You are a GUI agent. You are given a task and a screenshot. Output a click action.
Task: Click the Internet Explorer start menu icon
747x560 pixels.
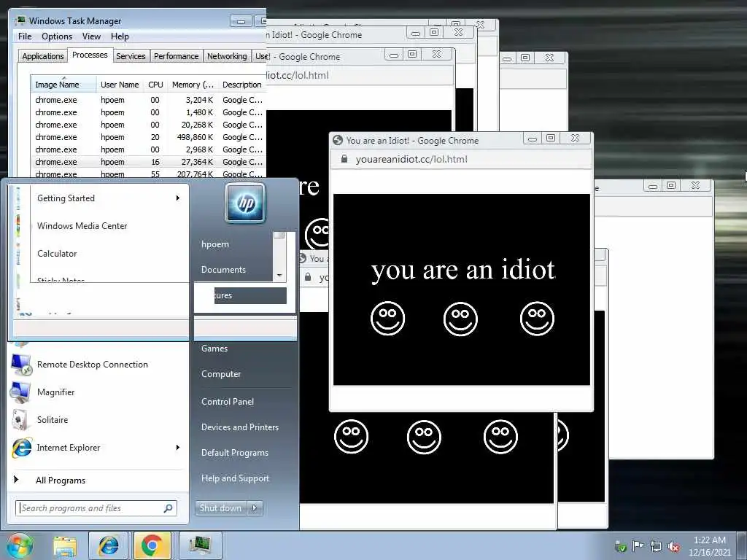point(22,448)
